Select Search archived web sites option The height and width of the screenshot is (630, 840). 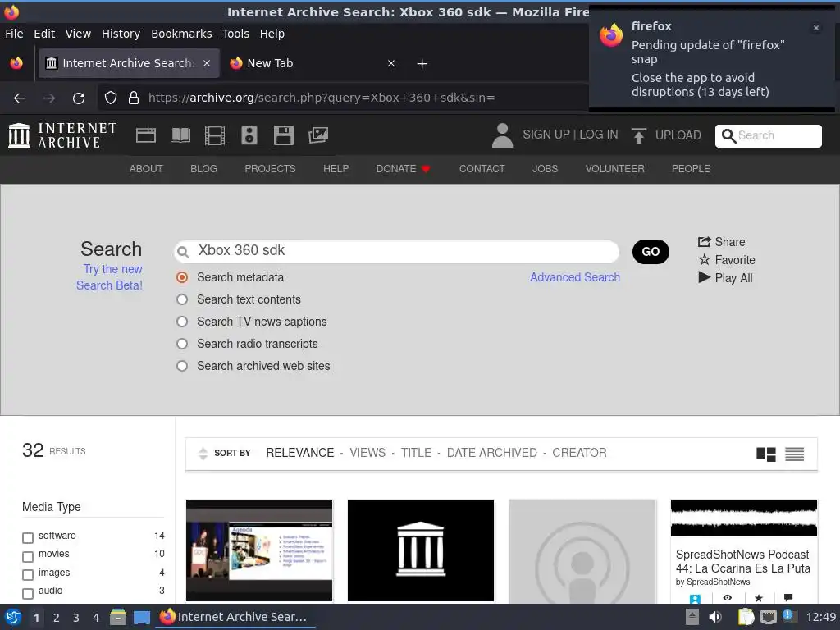pos(182,366)
